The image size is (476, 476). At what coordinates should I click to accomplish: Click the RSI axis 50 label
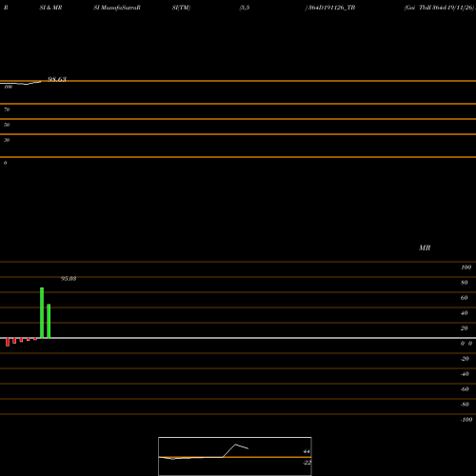coord(7,125)
